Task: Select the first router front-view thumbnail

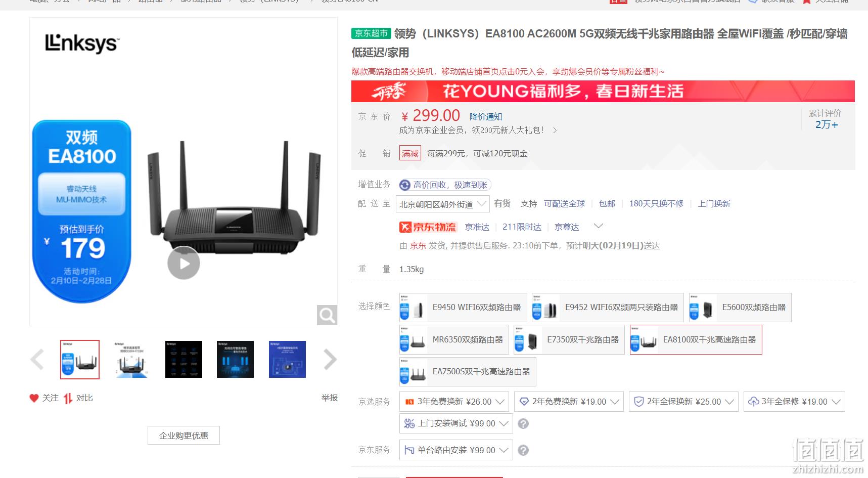Action: (80, 360)
